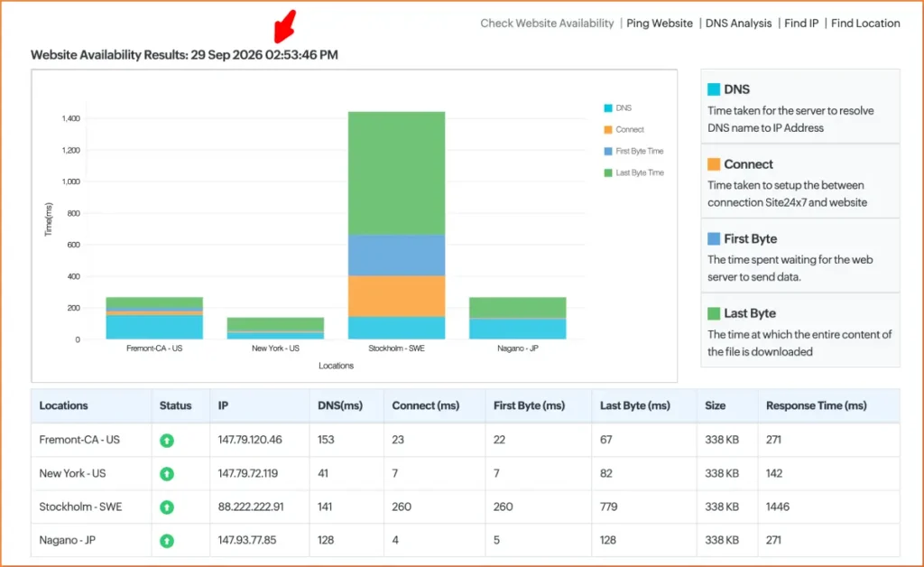924x567 pixels.
Task: Open the Find IP tool
Action: tap(801, 23)
